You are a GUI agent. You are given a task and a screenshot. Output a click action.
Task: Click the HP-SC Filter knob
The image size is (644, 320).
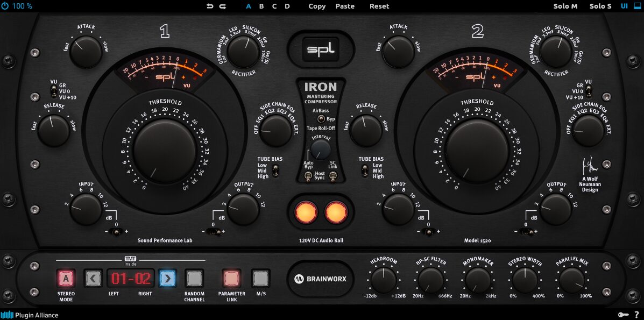pyautogui.click(x=431, y=280)
